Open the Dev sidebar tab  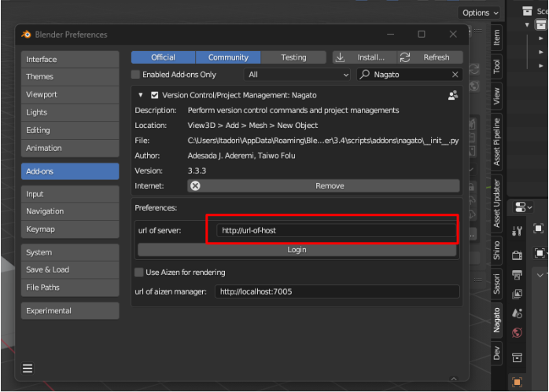click(x=496, y=354)
